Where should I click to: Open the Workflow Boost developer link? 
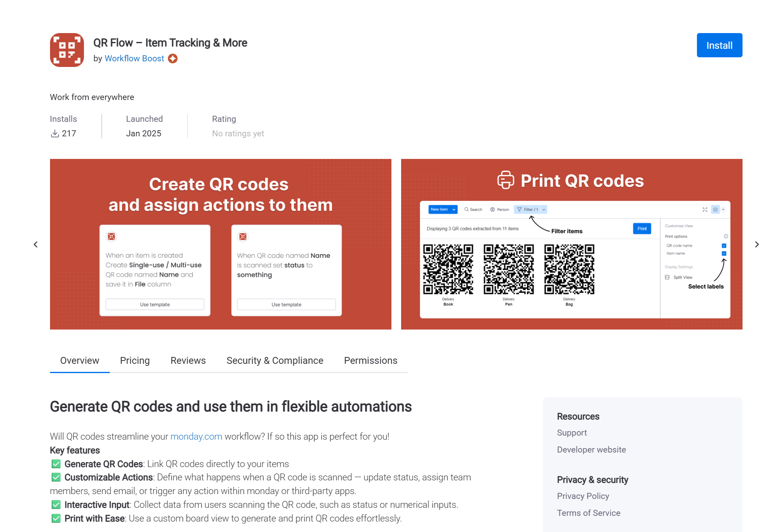134,58
